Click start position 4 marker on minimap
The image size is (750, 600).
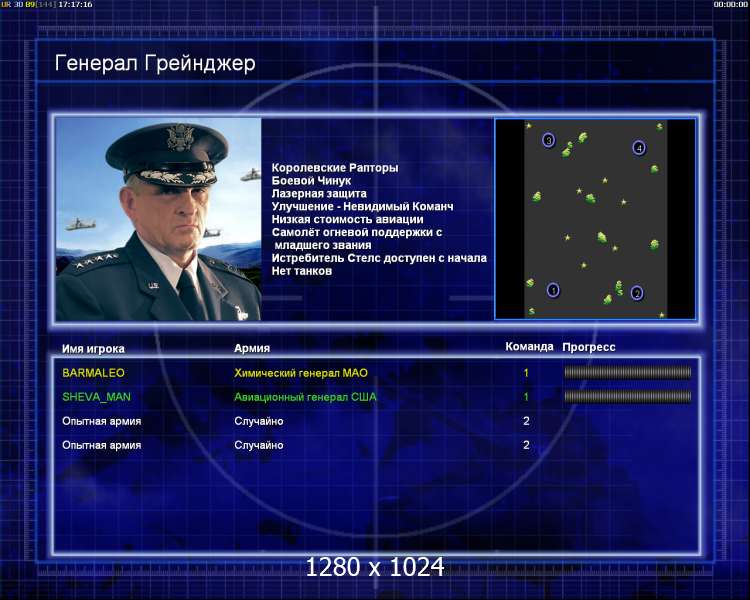pos(639,148)
